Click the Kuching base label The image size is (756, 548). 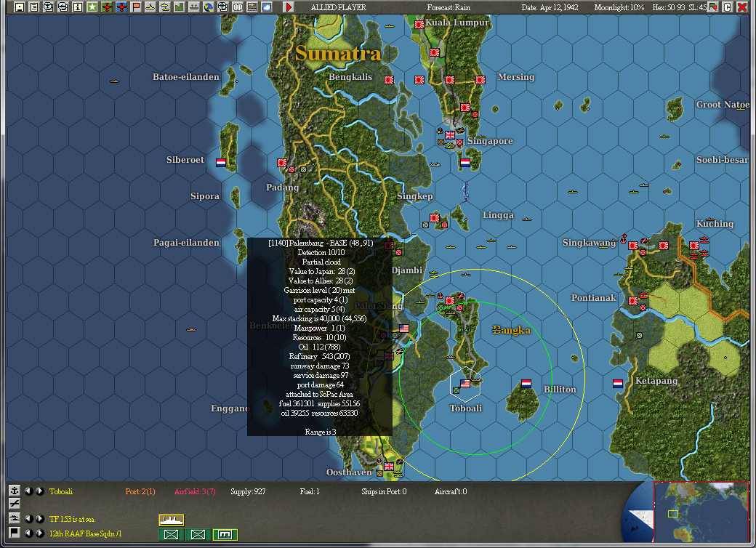point(715,224)
